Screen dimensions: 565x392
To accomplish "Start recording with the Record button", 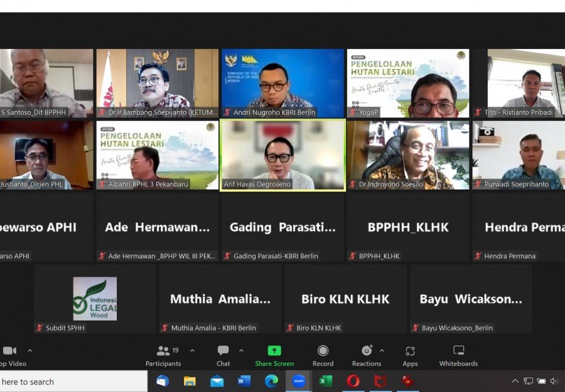I will tap(323, 356).
